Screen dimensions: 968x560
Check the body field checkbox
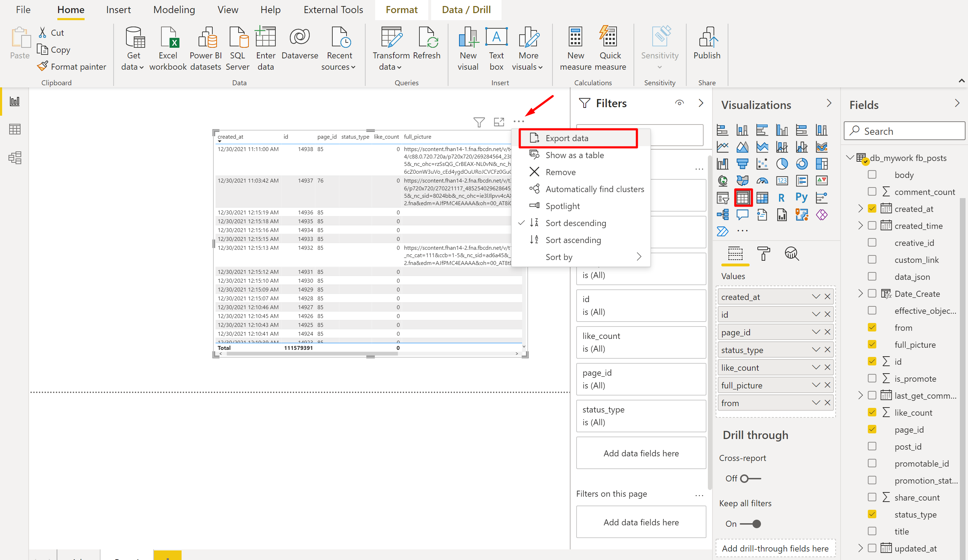coord(872,175)
